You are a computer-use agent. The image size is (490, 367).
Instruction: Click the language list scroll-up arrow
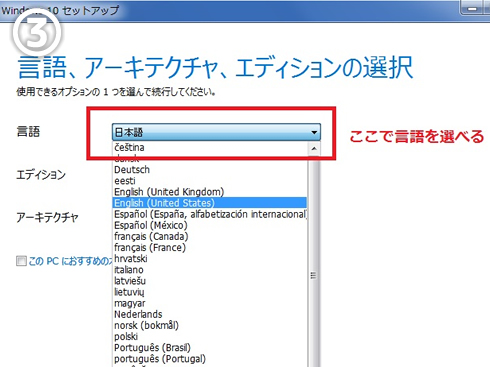pos(314,149)
